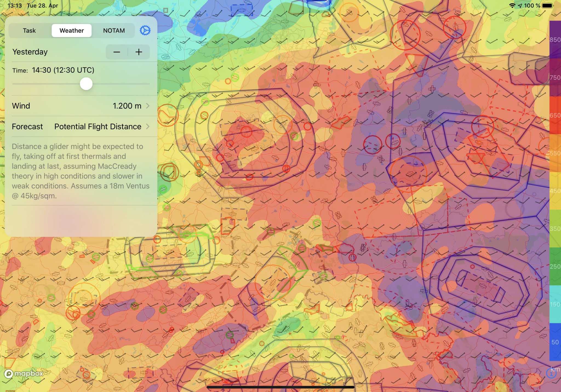Open the Potential Flight Distance selector
This screenshot has width=561, height=392.
[98, 127]
